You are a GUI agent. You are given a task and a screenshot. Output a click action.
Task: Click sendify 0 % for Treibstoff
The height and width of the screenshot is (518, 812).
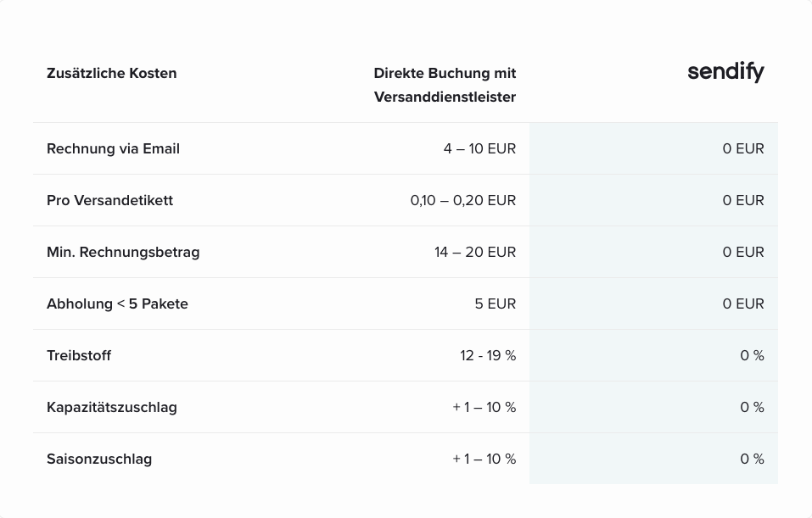(x=752, y=355)
